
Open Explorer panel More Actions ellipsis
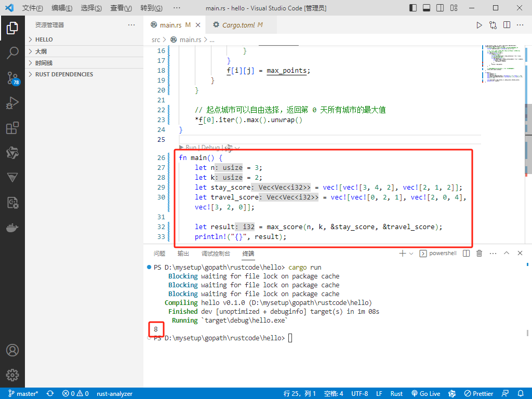coord(131,25)
